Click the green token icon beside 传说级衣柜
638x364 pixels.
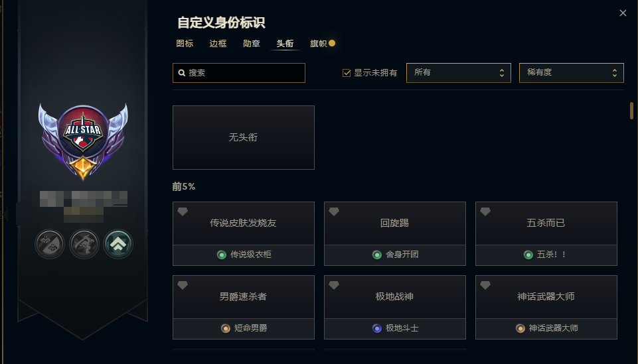coord(221,255)
